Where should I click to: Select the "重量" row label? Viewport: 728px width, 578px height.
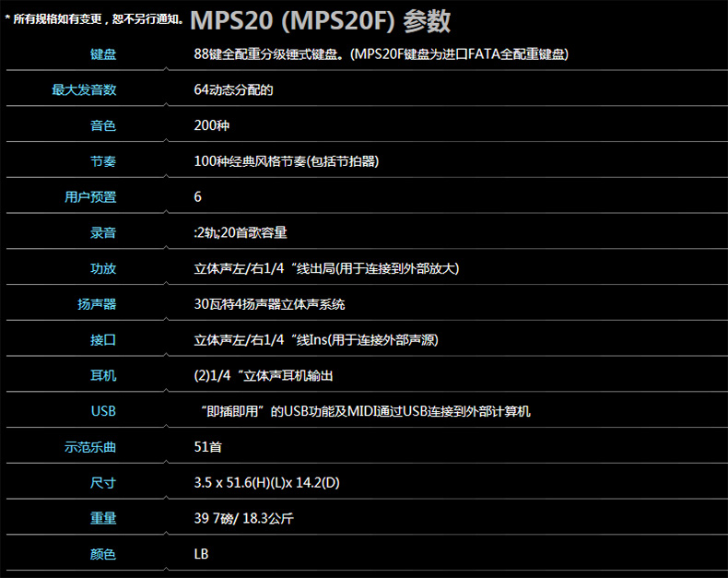[103, 518]
